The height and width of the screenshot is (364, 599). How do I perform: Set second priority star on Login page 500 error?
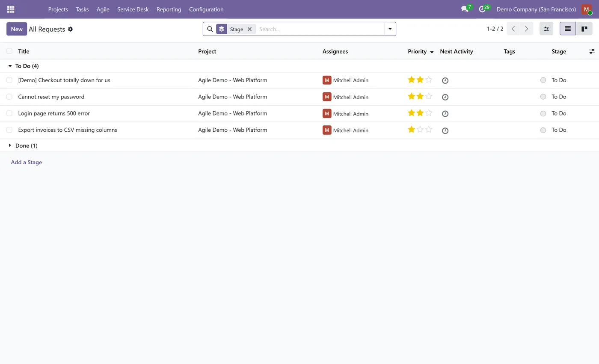tap(420, 113)
